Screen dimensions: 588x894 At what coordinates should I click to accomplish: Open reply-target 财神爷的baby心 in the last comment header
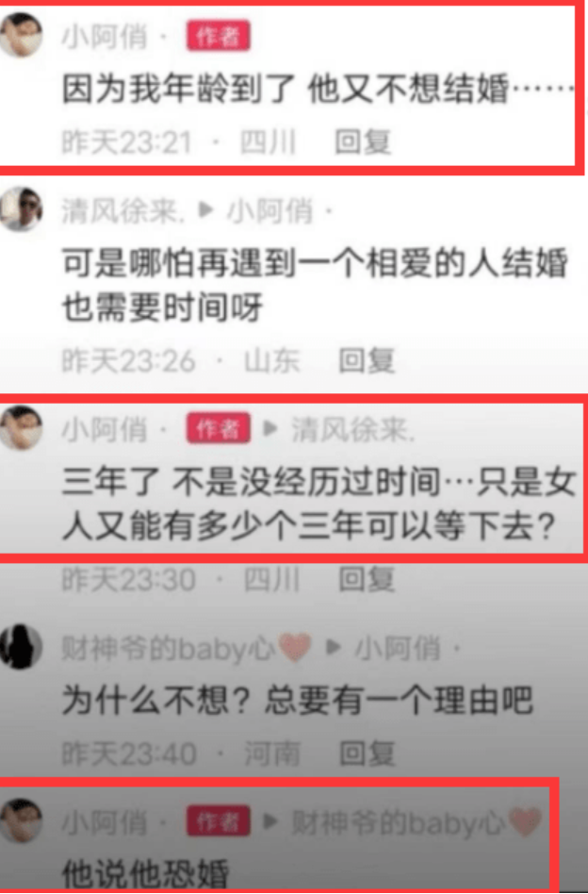coord(416,822)
